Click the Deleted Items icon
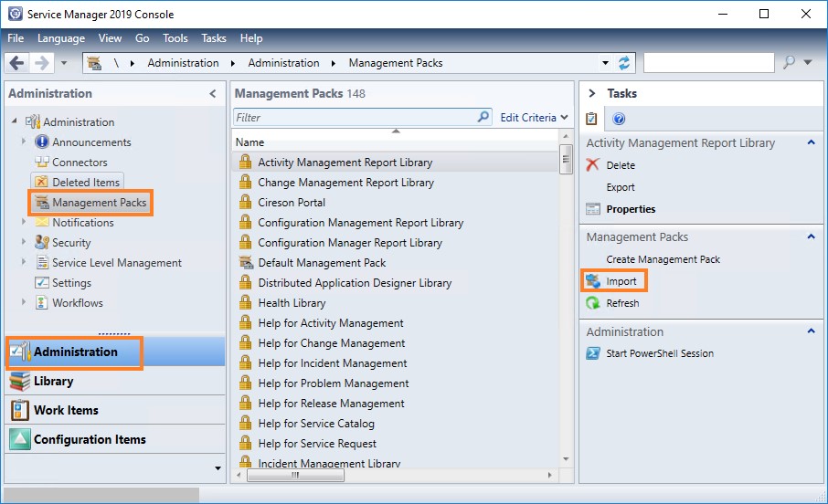Viewport: 828px width, 504px height. pos(42,182)
